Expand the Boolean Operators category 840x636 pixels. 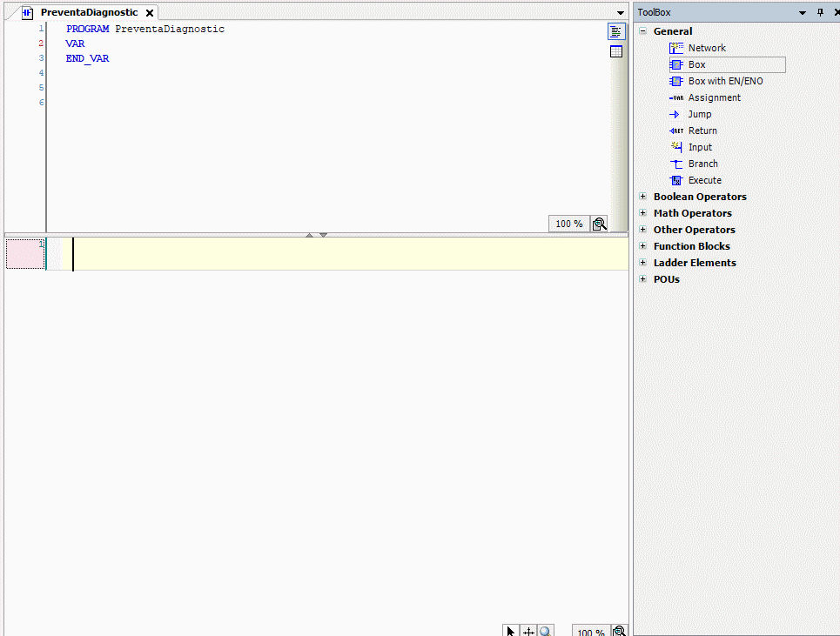(643, 197)
